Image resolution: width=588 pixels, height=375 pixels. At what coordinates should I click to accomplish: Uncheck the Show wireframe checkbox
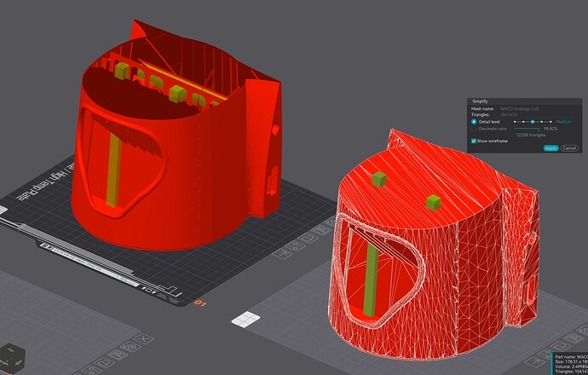click(474, 141)
